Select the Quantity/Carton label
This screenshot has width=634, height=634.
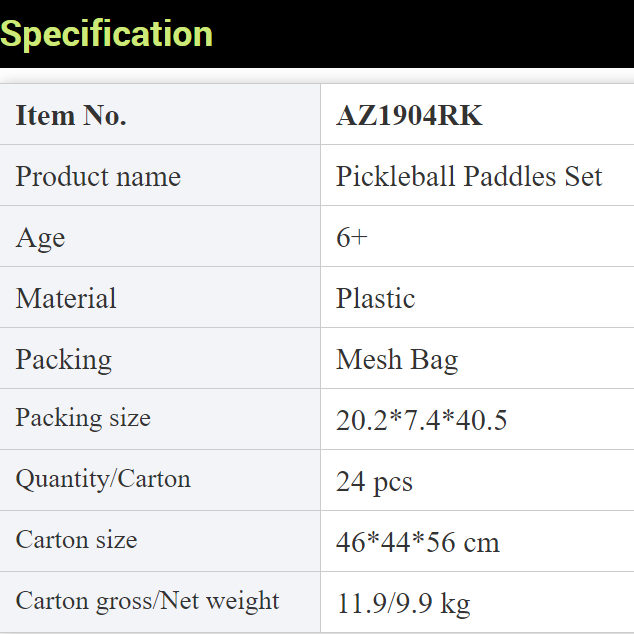pos(103,479)
